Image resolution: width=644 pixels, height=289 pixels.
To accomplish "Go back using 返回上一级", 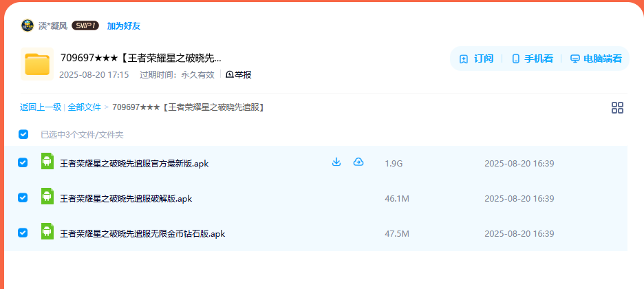I will [40, 107].
